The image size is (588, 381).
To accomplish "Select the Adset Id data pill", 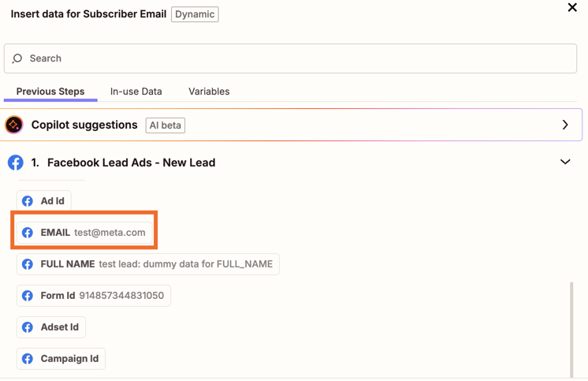I will click(x=51, y=327).
